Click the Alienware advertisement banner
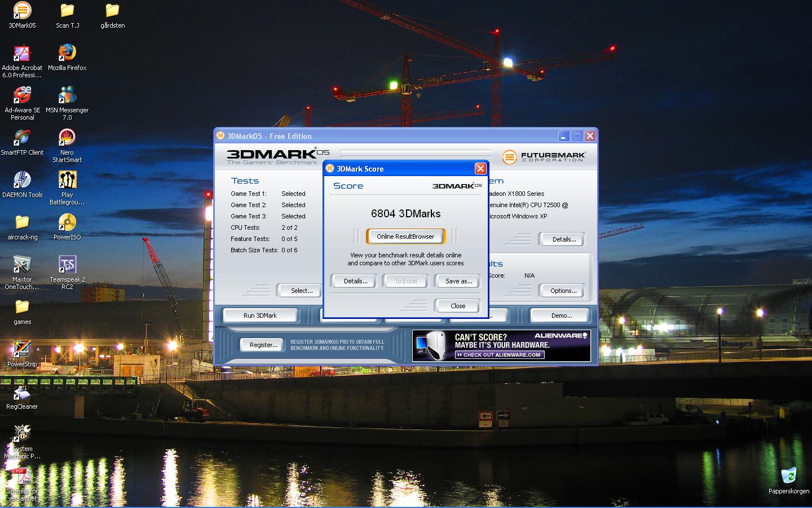The width and height of the screenshot is (812, 508). [x=501, y=345]
